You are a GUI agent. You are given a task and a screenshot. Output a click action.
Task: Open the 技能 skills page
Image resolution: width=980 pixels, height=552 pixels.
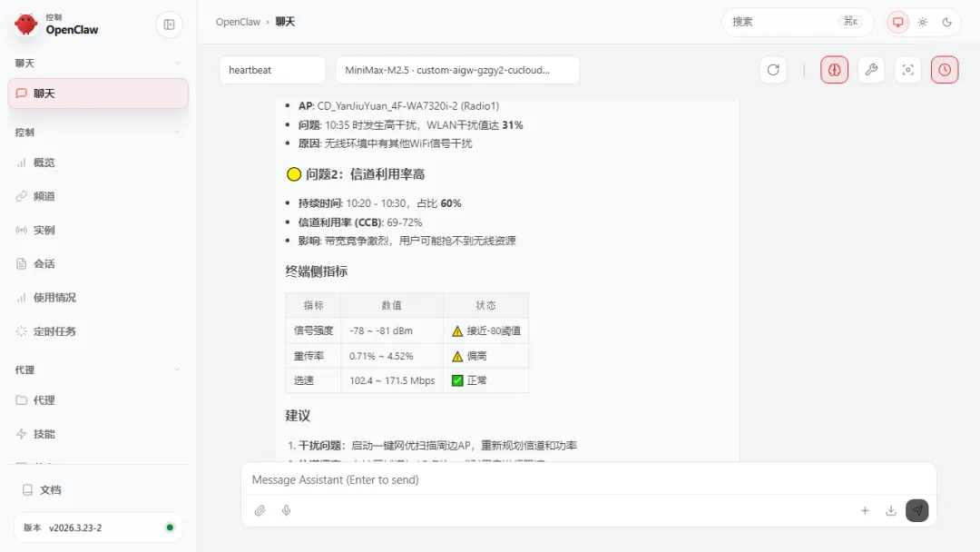98,434
